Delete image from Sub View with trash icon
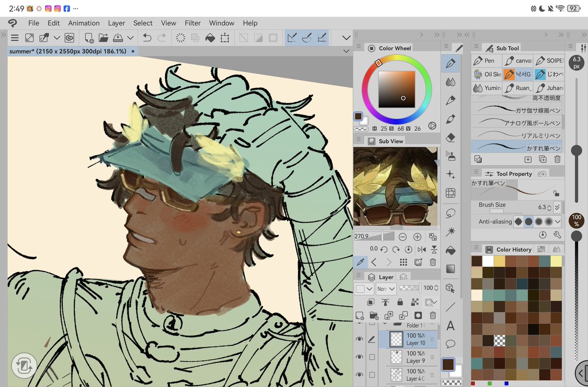Image resolution: width=588 pixels, height=387 pixels. pyautogui.click(x=433, y=262)
